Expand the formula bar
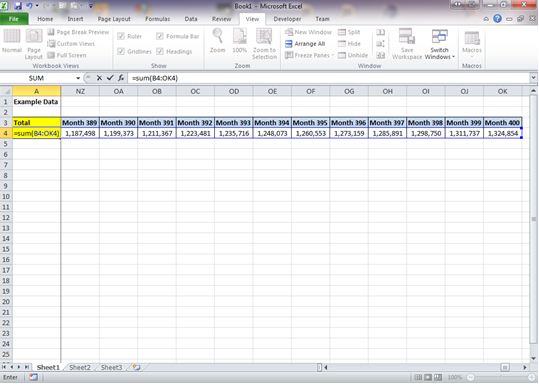Screen dimensions: 539x387 (x=533, y=78)
